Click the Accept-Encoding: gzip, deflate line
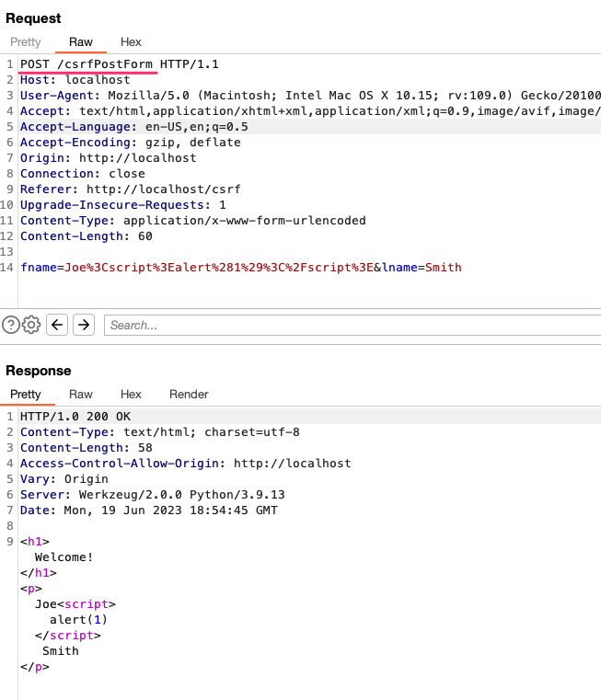601x700 pixels. pos(131,143)
